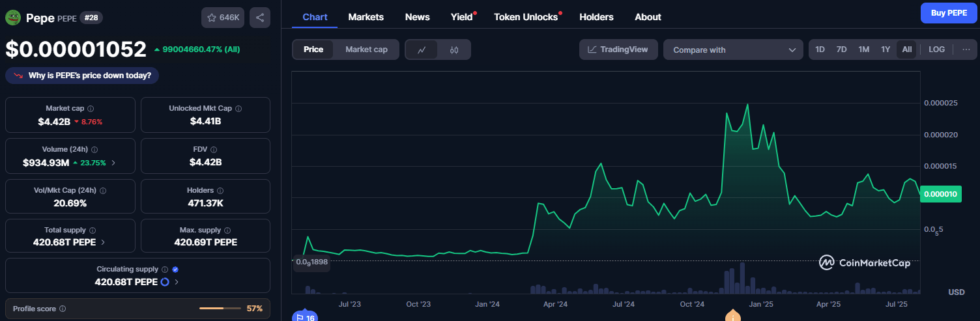Open the News tab
The width and height of the screenshot is (980, 321).
click(x=417, y=17)
